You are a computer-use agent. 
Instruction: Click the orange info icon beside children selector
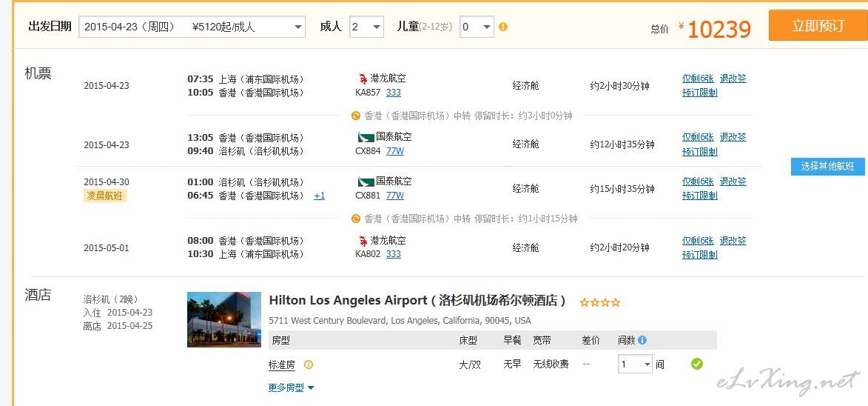coord(503,27)
